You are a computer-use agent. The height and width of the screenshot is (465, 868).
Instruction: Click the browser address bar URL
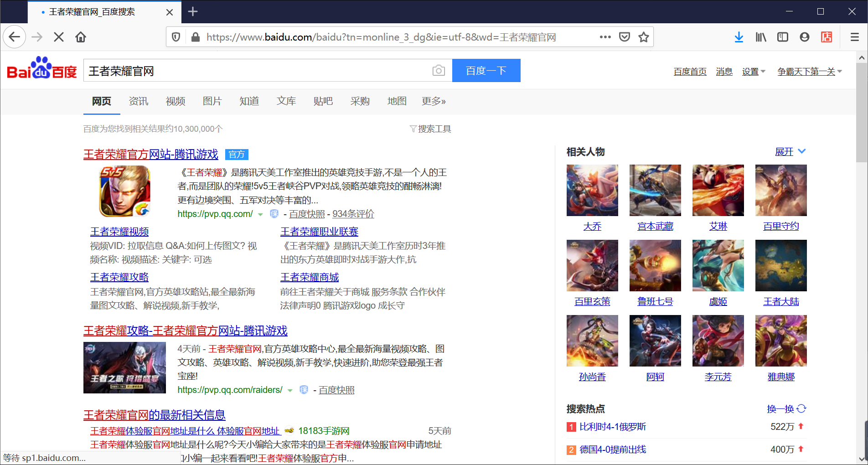381,37
